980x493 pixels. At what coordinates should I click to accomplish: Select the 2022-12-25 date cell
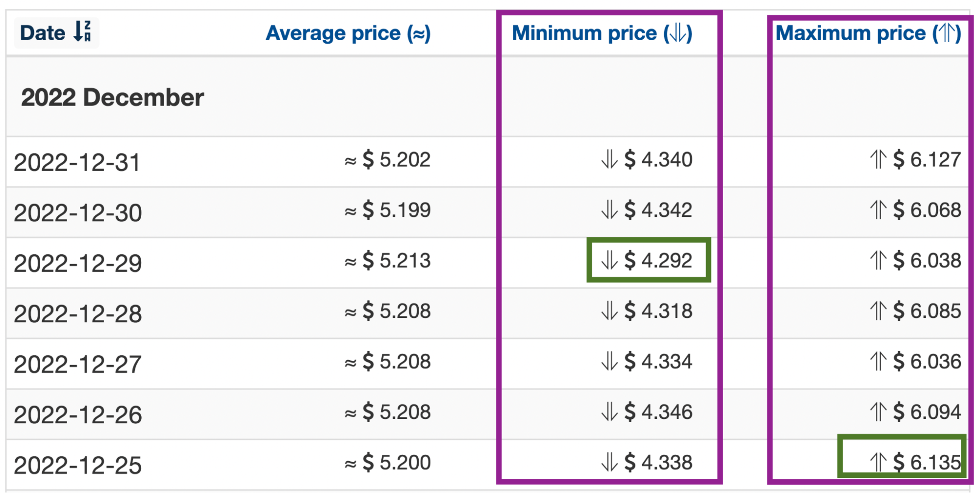click(x=77, y=465)
